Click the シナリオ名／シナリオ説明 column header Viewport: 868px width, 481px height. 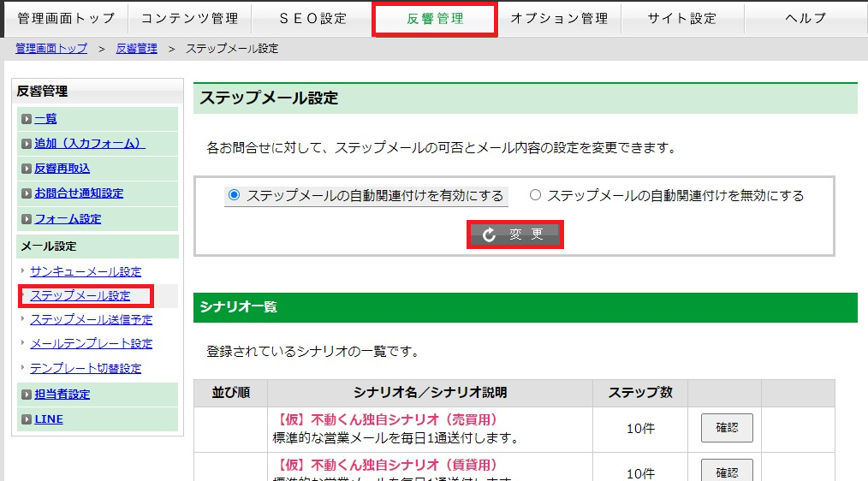pyautogui.click(x=430, y=393)
